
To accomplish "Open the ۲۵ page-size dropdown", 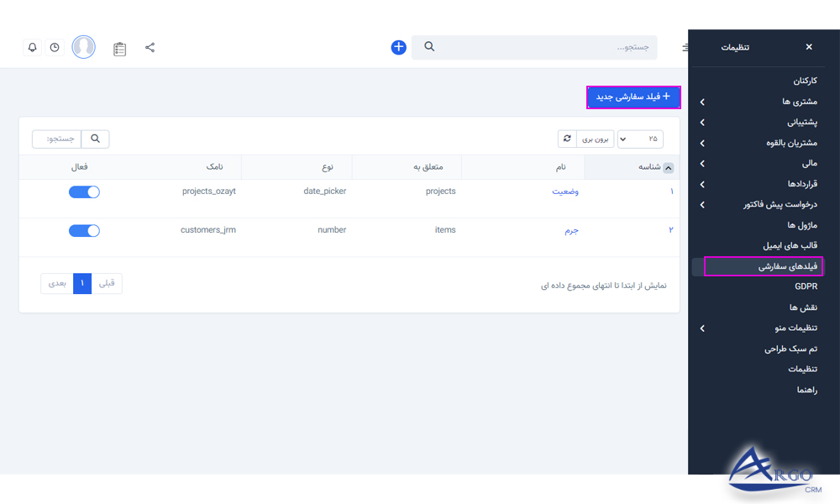I will click(x=640, y=138).
